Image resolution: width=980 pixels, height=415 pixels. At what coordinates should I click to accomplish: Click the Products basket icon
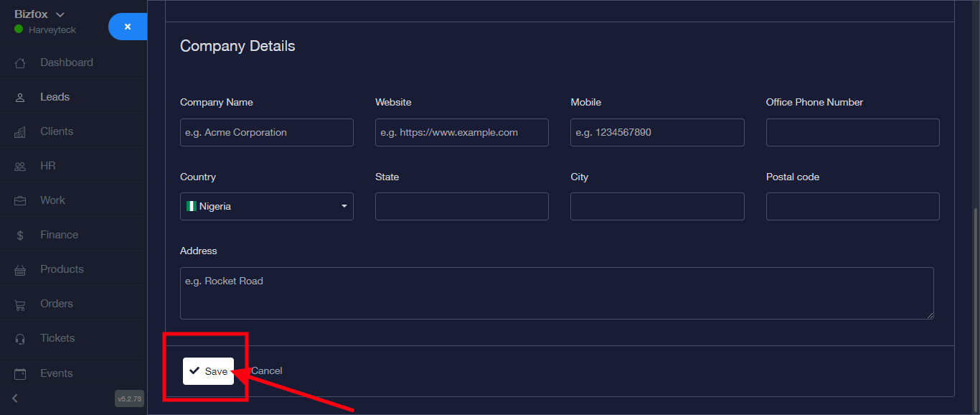pyautogui.click(x=20, y=270)
